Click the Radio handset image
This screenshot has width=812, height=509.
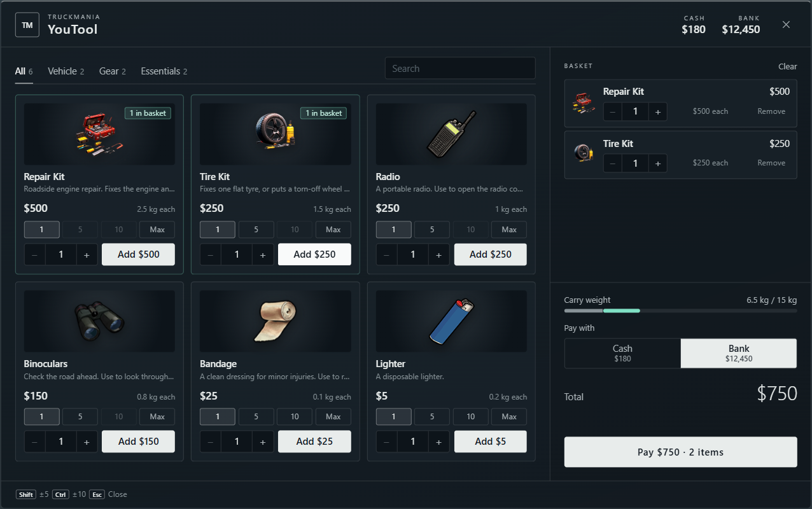coord(451,134)
